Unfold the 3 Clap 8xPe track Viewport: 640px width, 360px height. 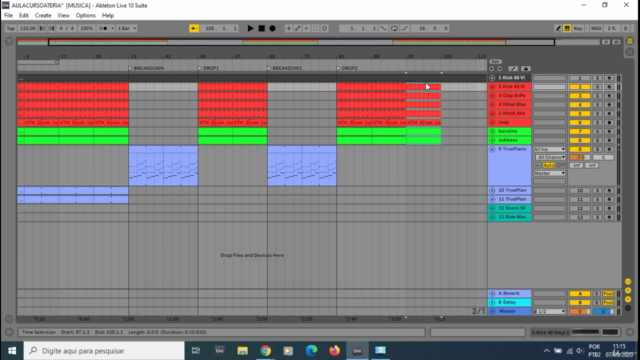(x=492, y=96)
